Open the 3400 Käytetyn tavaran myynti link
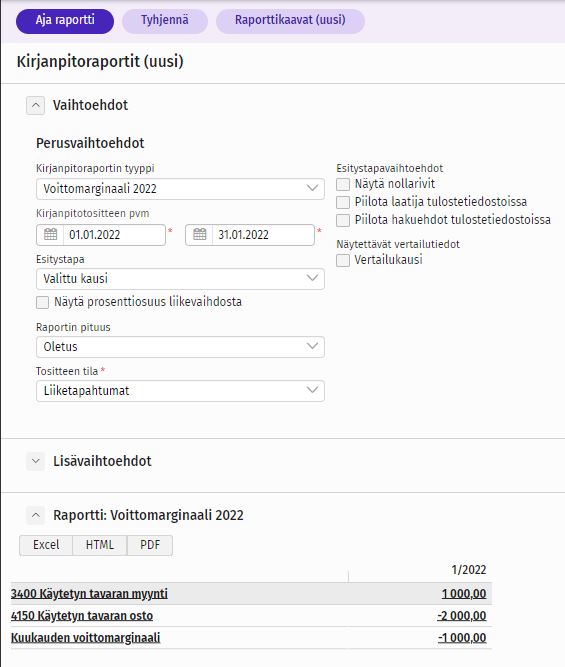 [x=89, y=593]
